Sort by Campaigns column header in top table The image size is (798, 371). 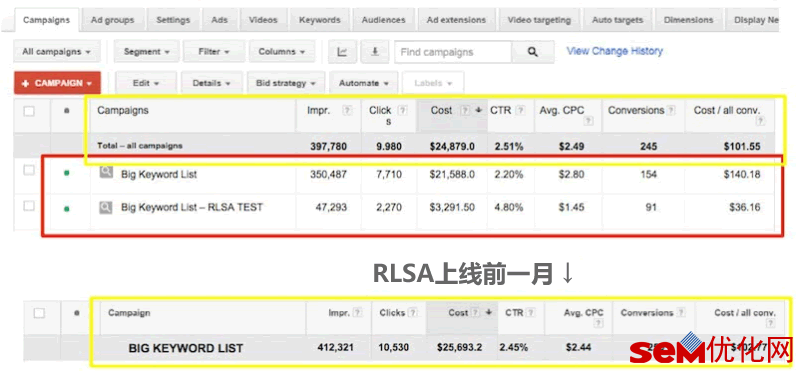click(x=123, y=110)
